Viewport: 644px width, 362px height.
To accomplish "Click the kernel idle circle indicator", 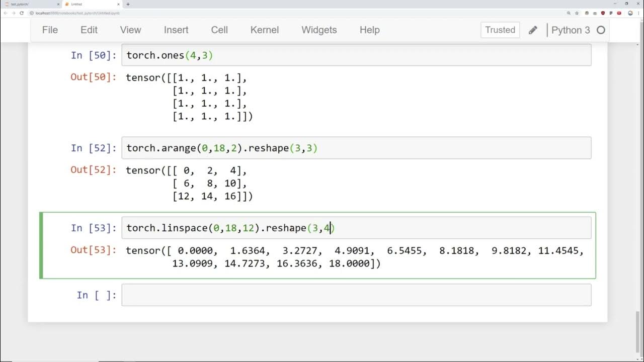I will click(601, 30).
